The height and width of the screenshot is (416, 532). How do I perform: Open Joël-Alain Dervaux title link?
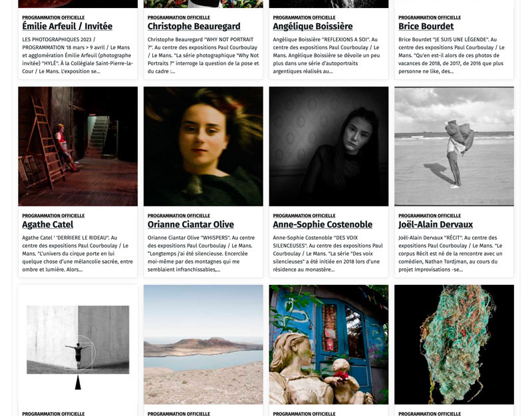(x=436, y=224)
